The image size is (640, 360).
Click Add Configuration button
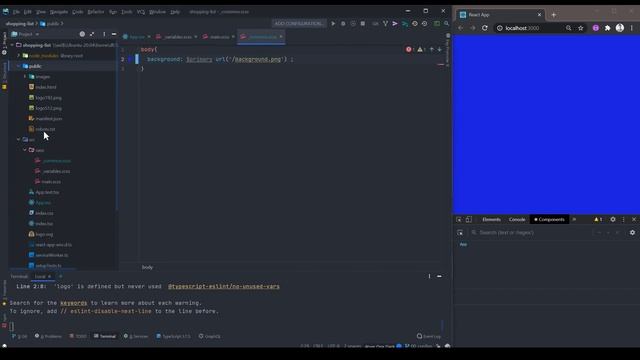click(299, 24)
